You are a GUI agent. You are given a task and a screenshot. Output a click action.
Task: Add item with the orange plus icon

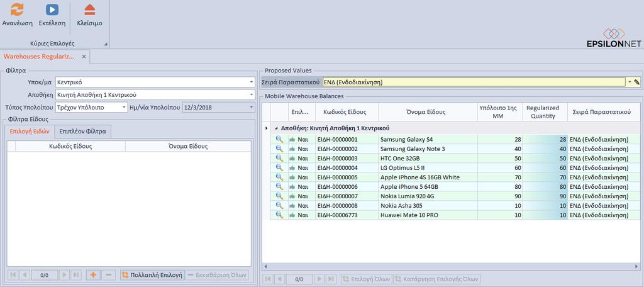[93, 275]
